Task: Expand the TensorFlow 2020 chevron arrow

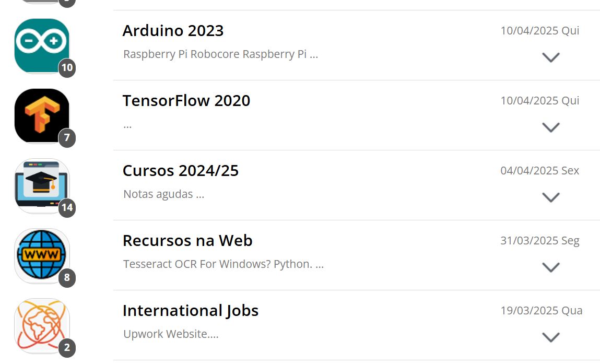Action: click(x=551, y=127)
